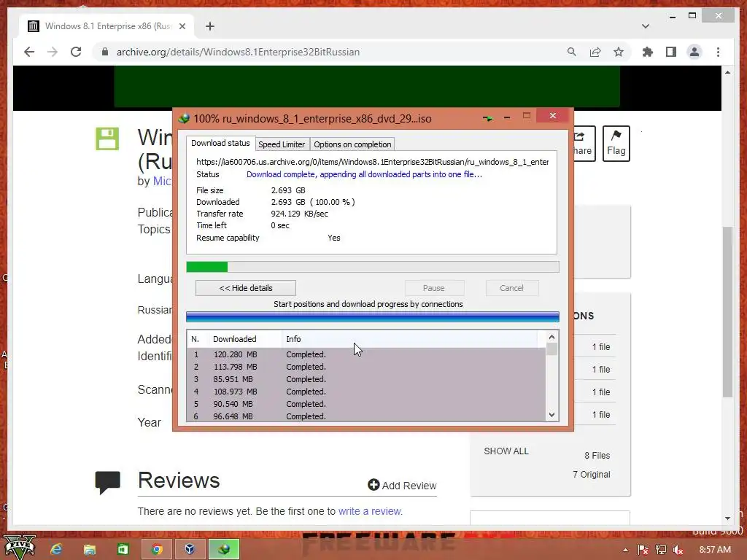The width and height of the screenshot is (747, 560).
Task: Switch to Chrome in the taskbar
Action: click(157, 549)
